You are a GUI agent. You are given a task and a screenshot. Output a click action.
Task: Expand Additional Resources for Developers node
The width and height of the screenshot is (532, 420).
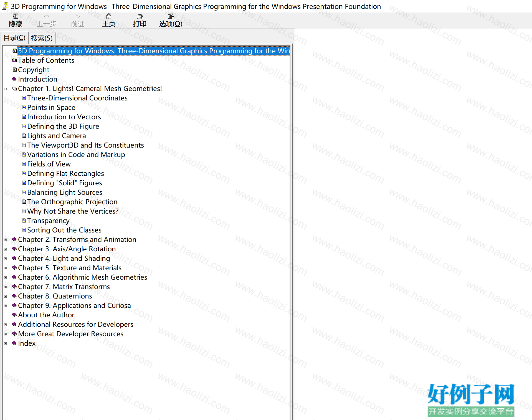click(x=5, y=325)
